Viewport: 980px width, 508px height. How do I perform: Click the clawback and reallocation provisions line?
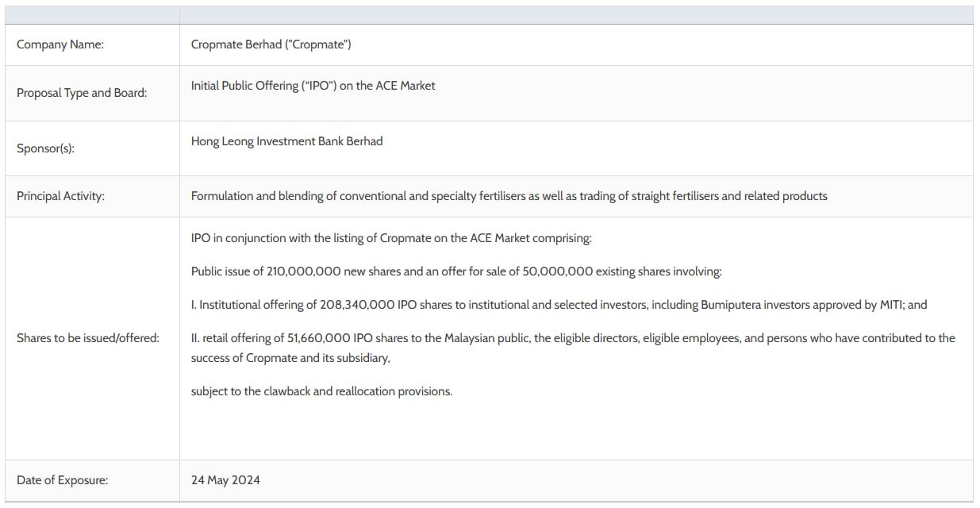pyautogui.click(x=321, y=391)
